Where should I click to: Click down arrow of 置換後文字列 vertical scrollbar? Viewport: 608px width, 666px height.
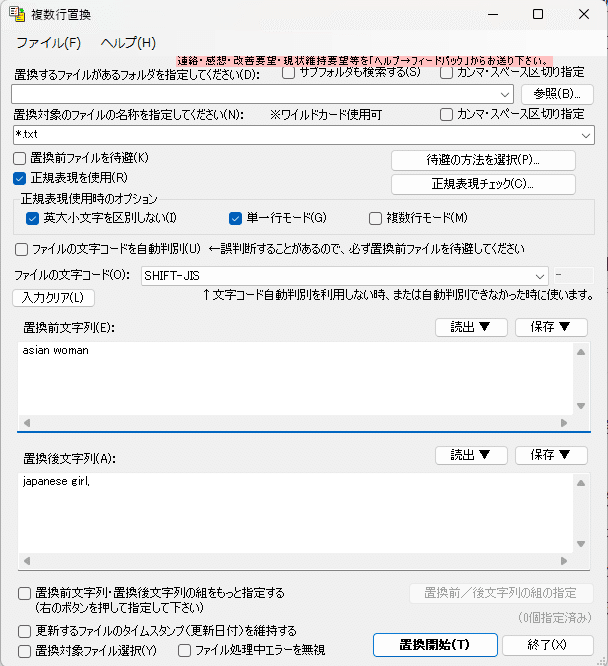click(x=581, y=544)
